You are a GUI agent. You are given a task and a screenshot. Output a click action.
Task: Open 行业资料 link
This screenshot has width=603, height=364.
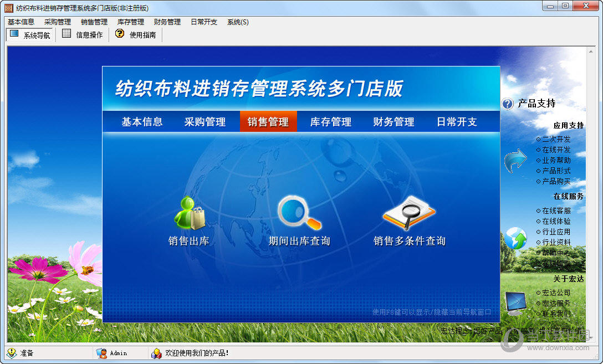click(x=556, y=242)
